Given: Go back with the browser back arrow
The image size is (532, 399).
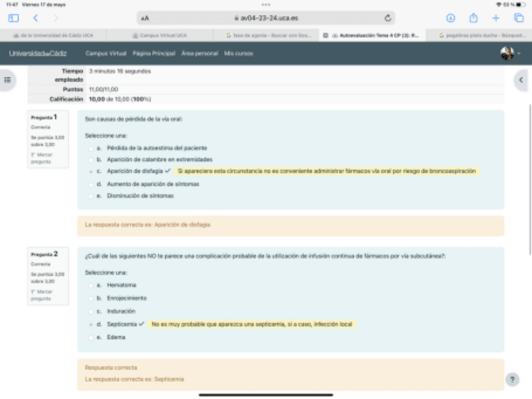Looking at the screenshot, I should [x=36, y=18].
